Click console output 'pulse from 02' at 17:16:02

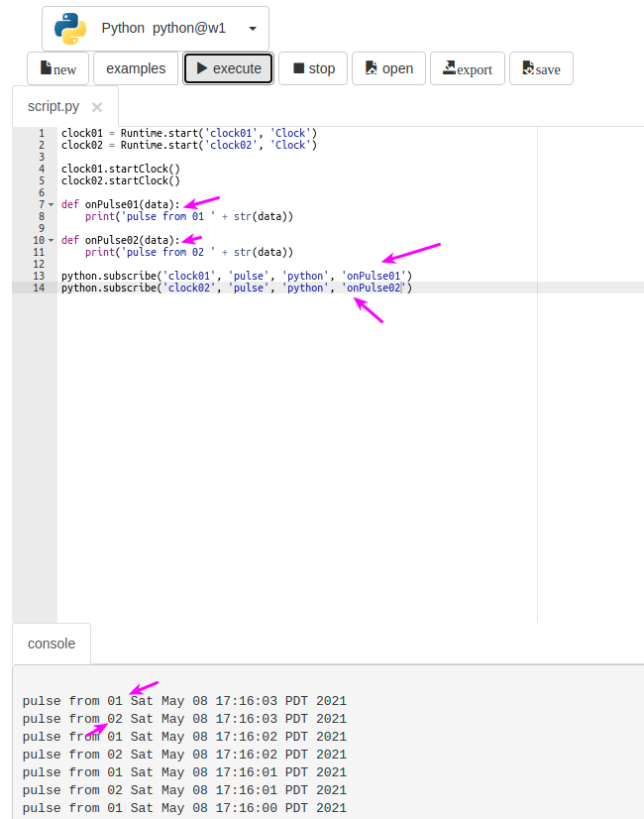184,755
